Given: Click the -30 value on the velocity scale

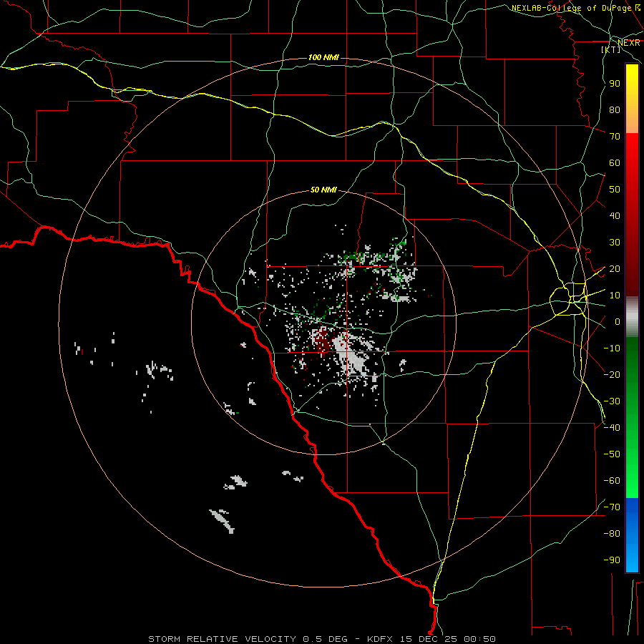Looking at the screenshot, I should click(612, 401).
